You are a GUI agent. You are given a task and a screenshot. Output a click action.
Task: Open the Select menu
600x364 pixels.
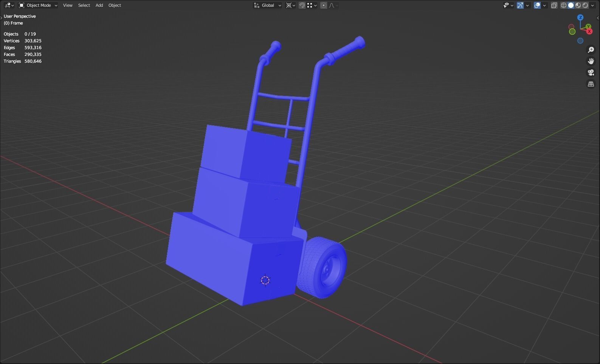pyautogui.click(x=84, y=5)
